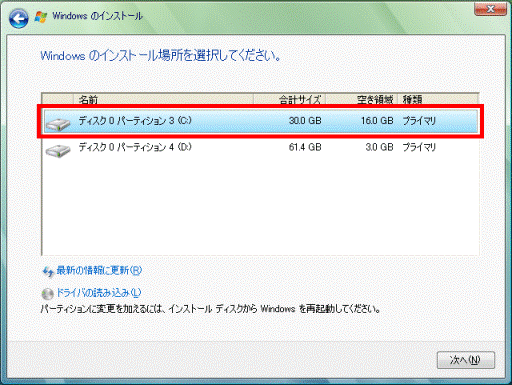
Task: Click the パーティションに変更を加えるには notice text
Action: point(210,309)
